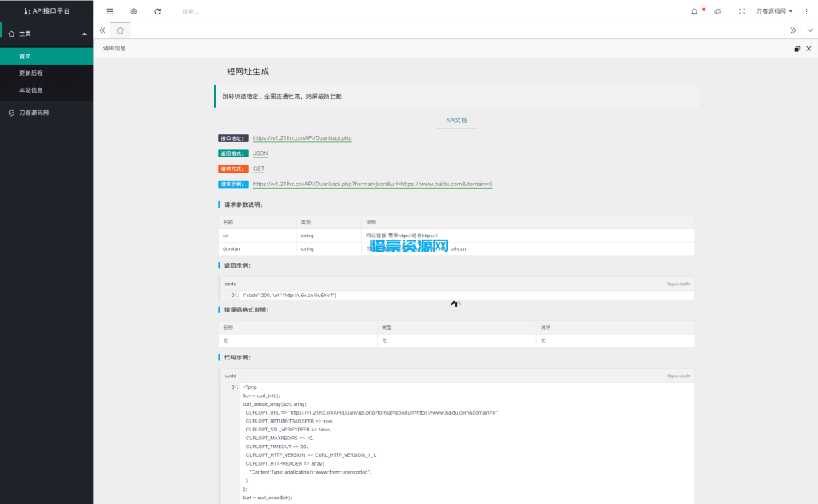Collapse the sidebar with the menu-fold icon
This screenshot has height=504, width=818.
109,11
